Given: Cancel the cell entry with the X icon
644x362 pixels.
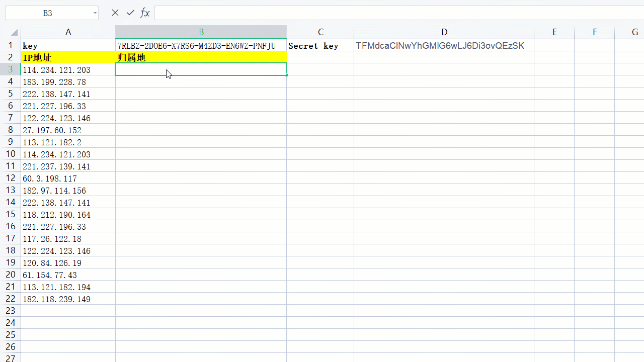Looking at the screenshot, I should pos(115,13).
